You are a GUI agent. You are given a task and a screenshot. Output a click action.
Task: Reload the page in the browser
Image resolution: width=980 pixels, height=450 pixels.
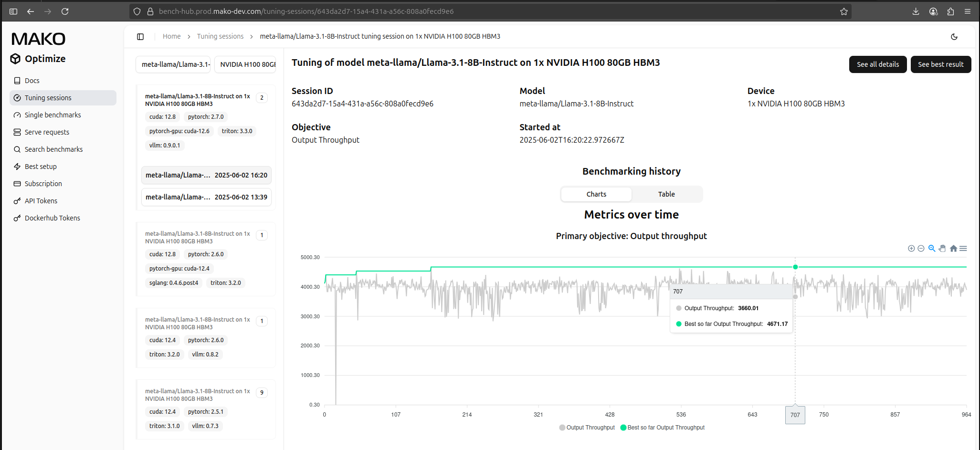pyautogui.click(x=65, y=11)
